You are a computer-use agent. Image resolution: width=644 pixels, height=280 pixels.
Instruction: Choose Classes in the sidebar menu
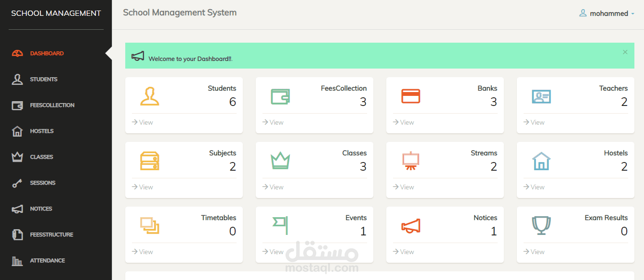(x=42, y=157)
